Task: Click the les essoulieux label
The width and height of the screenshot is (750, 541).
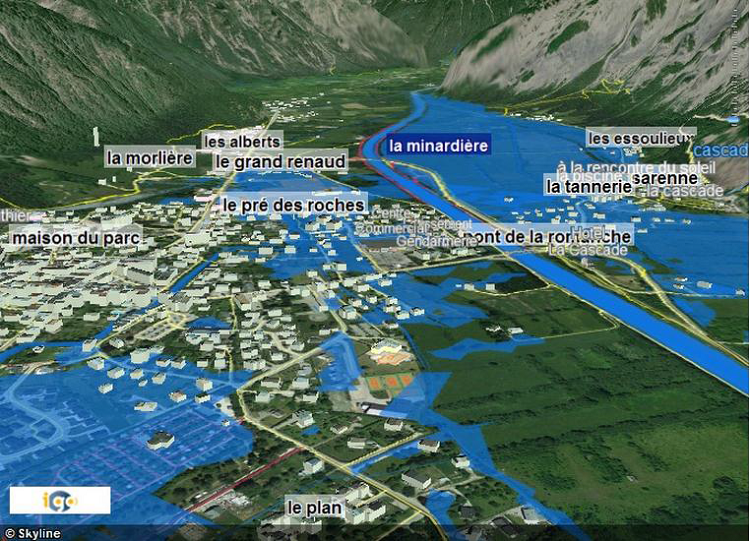Action: point(640,138)
